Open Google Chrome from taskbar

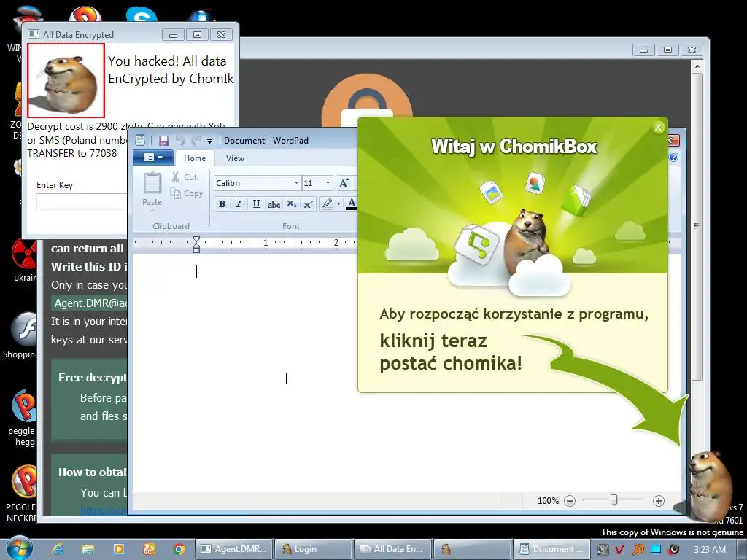(179, 549)
